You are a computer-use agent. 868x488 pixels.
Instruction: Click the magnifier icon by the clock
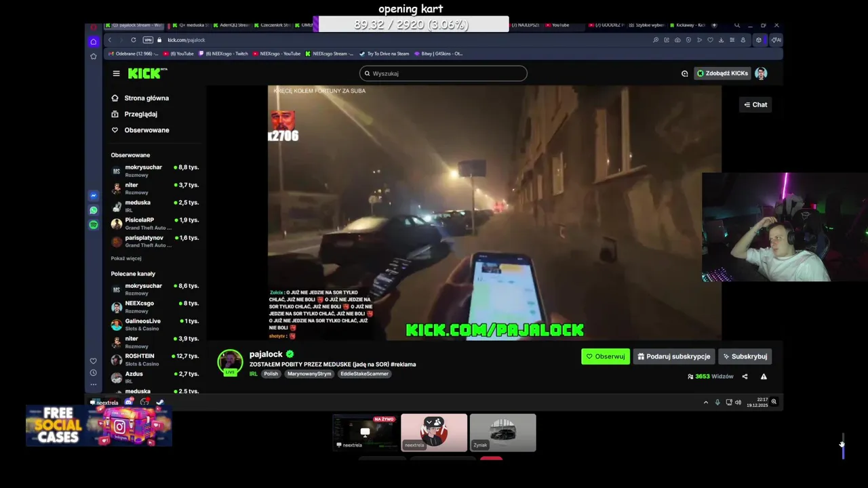(x=774, y=402)
